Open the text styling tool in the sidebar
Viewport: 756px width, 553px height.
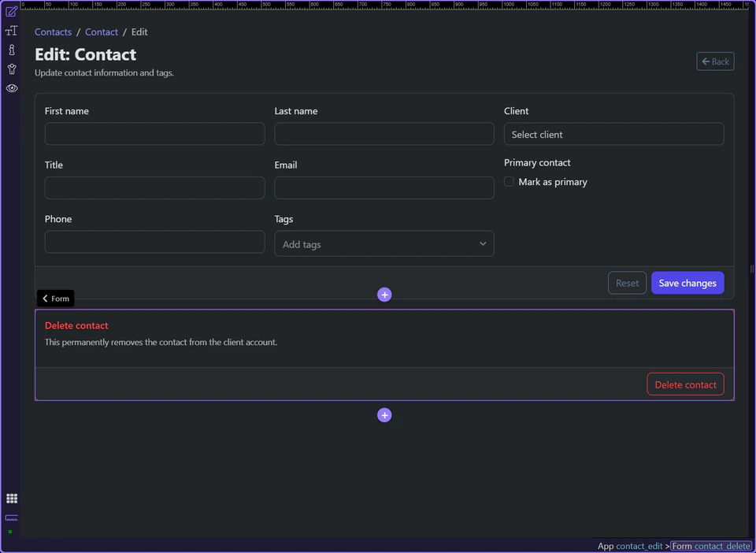pos(11,30)
